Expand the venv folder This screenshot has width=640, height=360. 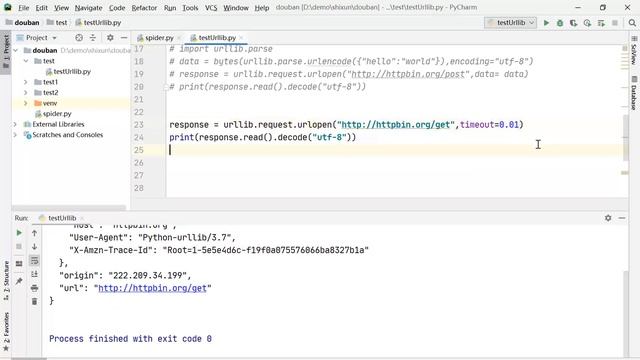[x=26, y=103]
